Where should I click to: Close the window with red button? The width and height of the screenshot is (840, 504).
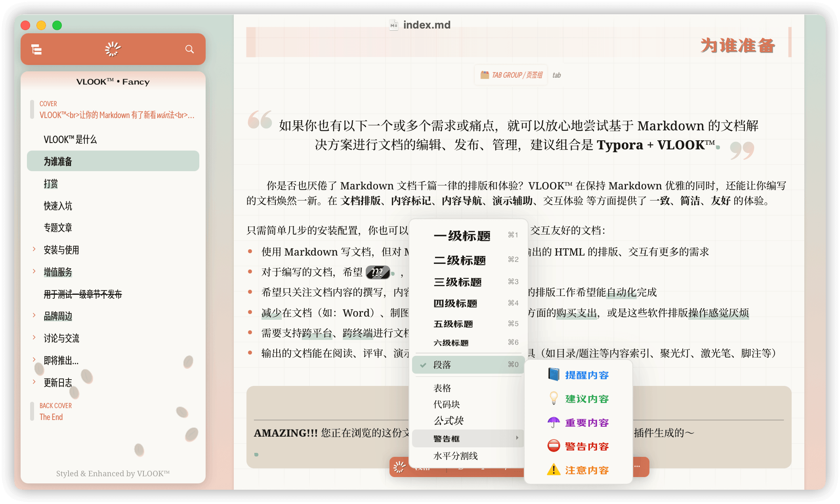(x=25, y=25)
